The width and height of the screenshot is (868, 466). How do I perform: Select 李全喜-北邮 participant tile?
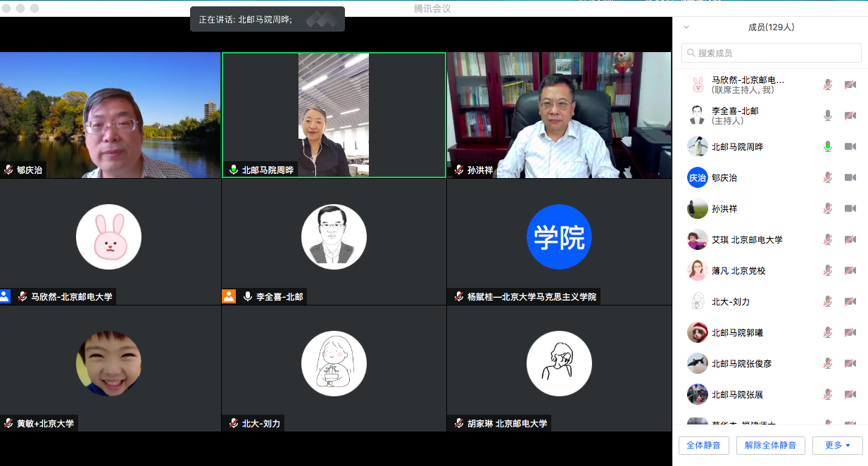tap(334, 241)
